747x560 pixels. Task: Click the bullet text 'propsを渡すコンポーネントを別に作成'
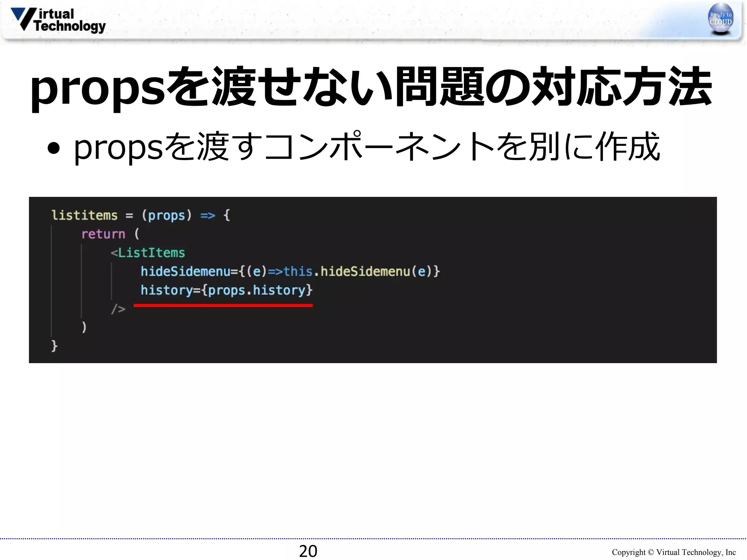367,147
